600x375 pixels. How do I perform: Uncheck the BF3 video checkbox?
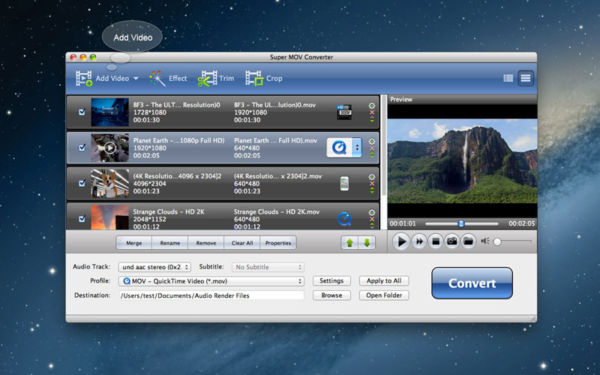(x=82, y=112)
